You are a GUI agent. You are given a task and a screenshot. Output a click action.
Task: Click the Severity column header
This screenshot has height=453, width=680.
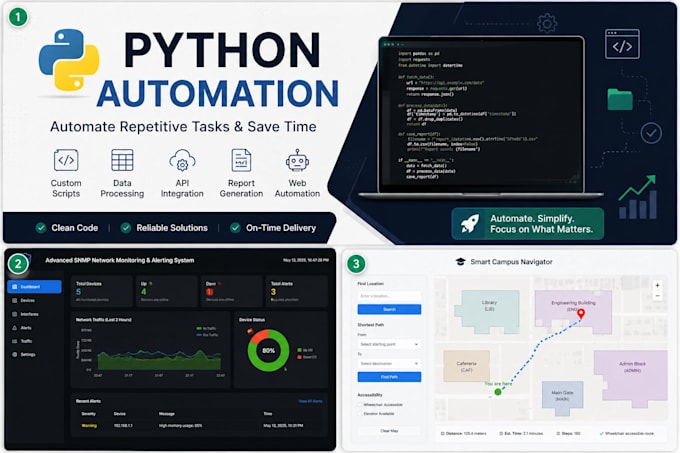88,414
